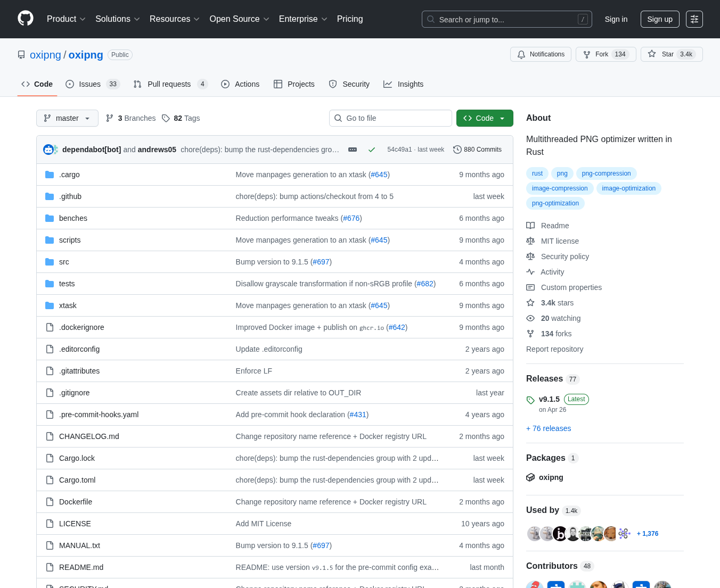Expand the Product menu
The image size is (720, 588).
pos(66,19)
